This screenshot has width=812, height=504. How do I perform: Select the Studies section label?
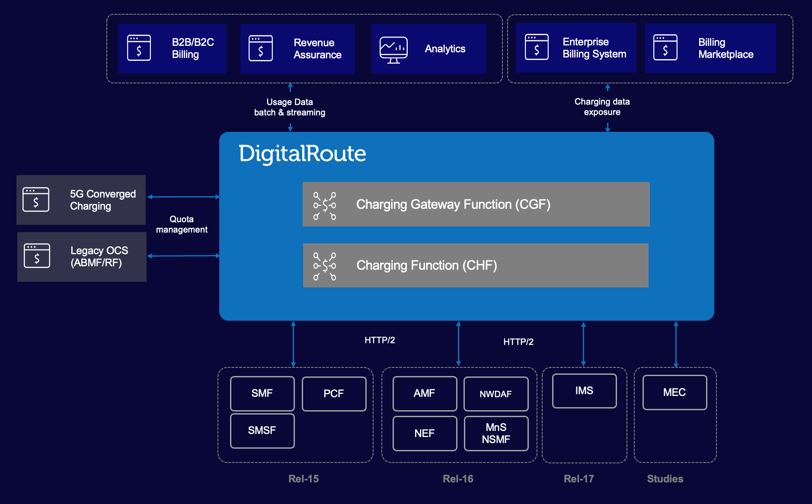pos(665,478)
